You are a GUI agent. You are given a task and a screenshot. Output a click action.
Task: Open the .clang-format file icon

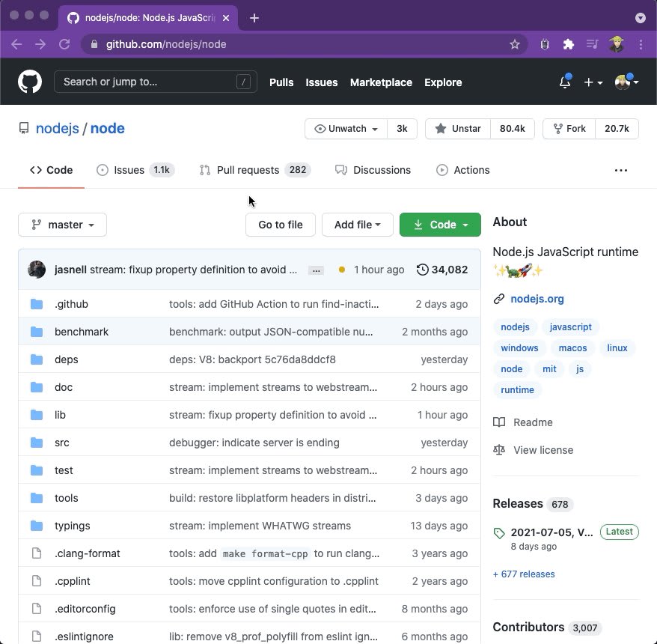[x=37, y=553]
